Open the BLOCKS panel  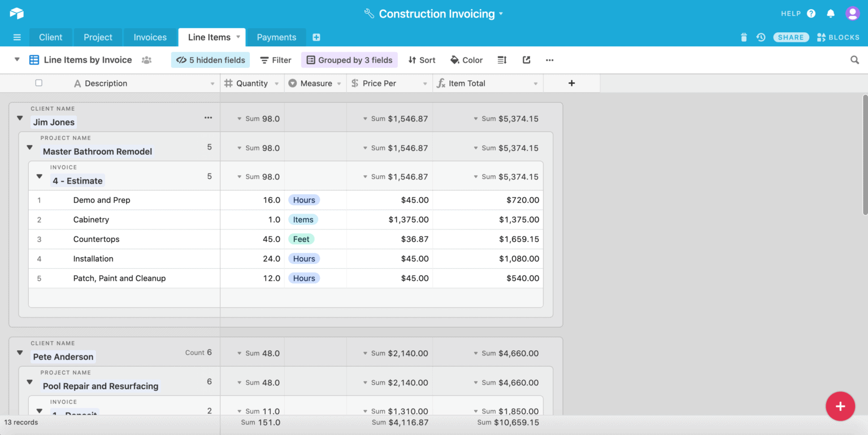coord(838,37)
